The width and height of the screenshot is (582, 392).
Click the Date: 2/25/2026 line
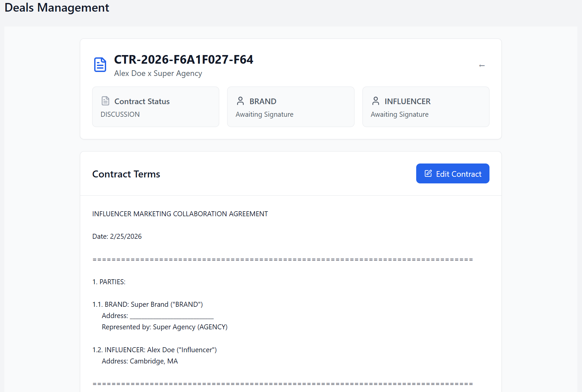click(117, 236)
